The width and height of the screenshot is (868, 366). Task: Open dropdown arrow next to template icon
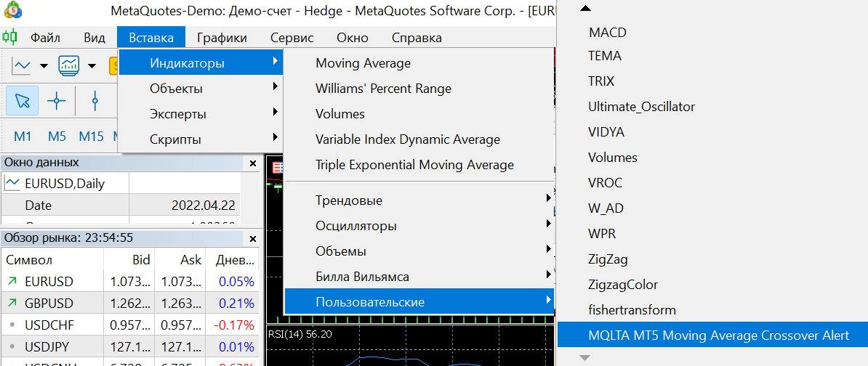tap(92, 66)
